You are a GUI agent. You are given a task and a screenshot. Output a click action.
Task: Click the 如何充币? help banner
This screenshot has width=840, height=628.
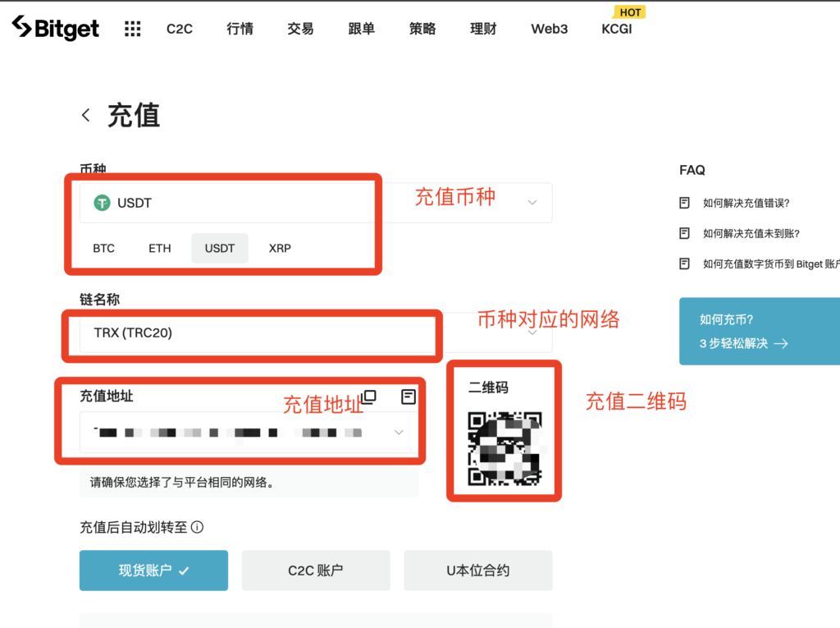pyautogui.click(x=760, y=331)
